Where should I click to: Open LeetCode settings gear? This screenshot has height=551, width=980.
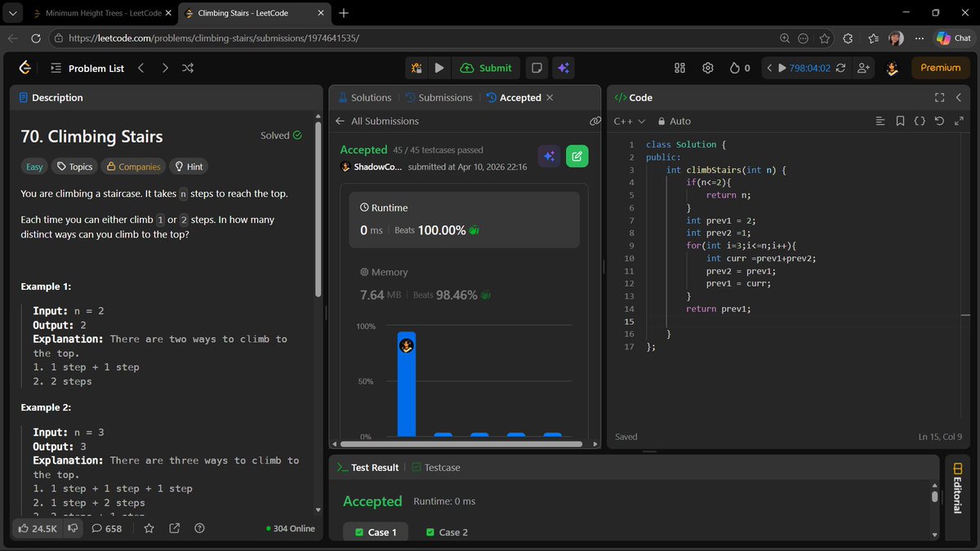[708, 68]
